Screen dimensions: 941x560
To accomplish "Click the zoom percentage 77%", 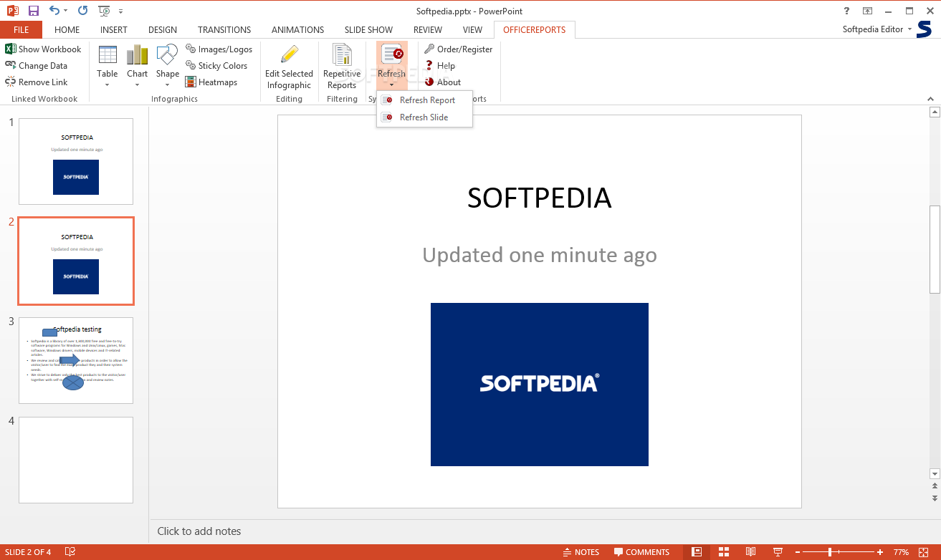I will pyautogui.click(x=901, y=552).
